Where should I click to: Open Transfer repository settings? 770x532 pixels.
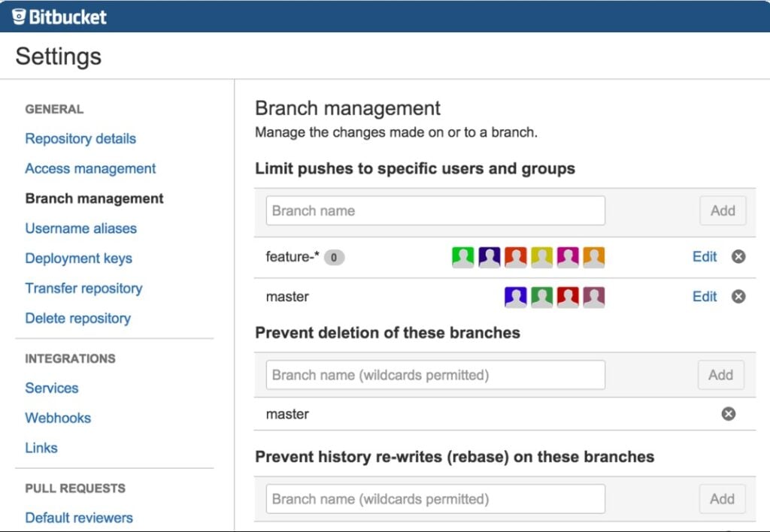point(84,288)
